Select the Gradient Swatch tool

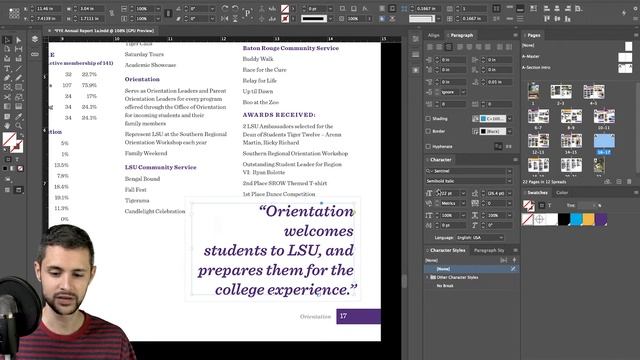[x=7, y=106]
